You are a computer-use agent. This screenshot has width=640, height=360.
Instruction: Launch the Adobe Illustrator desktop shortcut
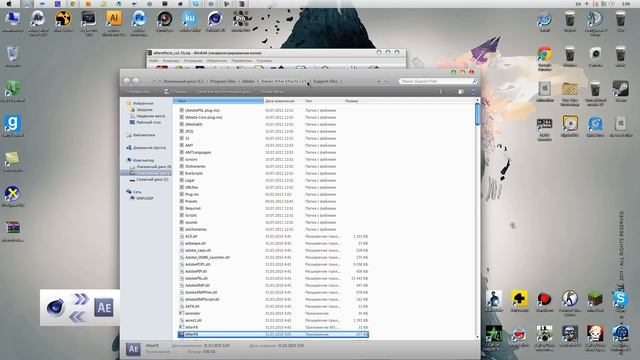[x=114, y=19]
